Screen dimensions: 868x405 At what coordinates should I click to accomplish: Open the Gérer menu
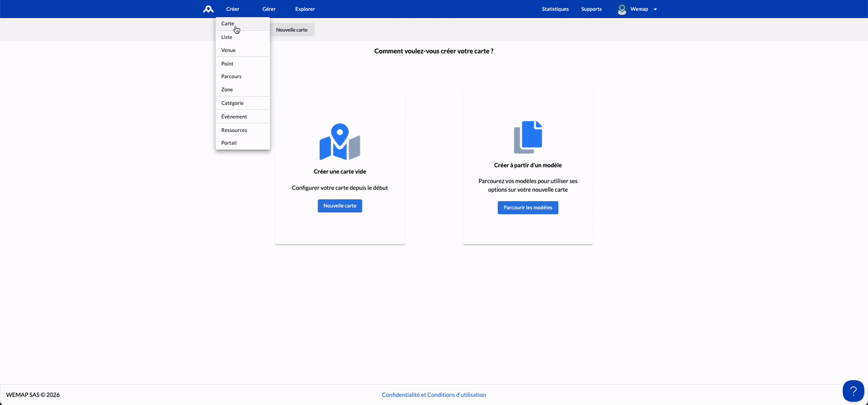tap(269, 9)
